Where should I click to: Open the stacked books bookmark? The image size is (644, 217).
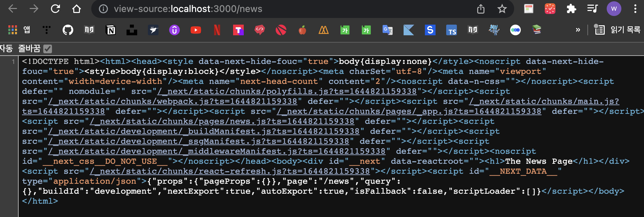click(x=537, y=30)
